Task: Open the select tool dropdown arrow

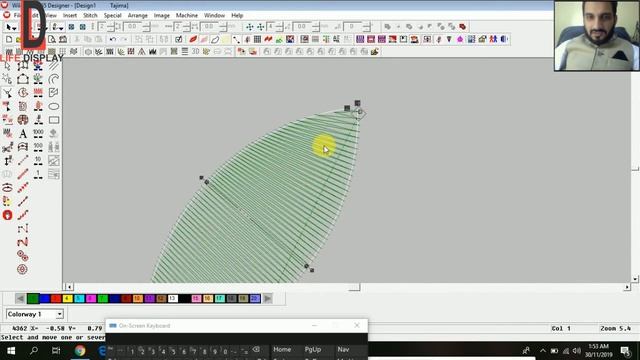Action: click(14, 28)
